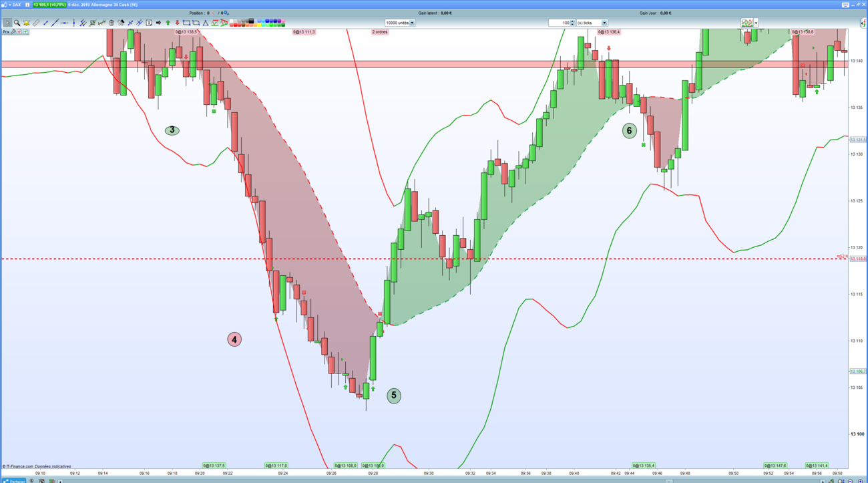Click the trash can delete tool
868x483 pixels.
tap(112, 23)
